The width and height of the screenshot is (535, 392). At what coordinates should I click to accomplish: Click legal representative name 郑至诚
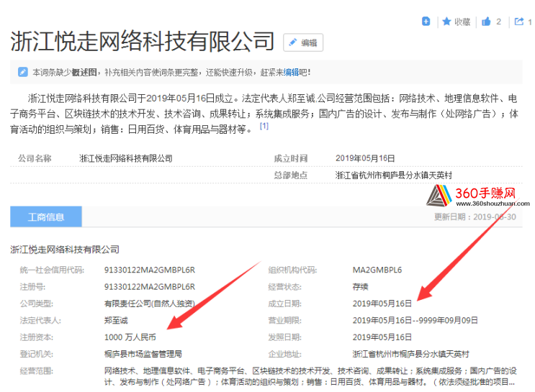116,320
